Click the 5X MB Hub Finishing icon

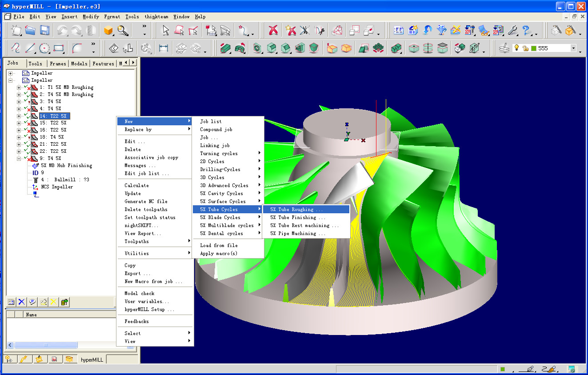[x=36, y=166]
